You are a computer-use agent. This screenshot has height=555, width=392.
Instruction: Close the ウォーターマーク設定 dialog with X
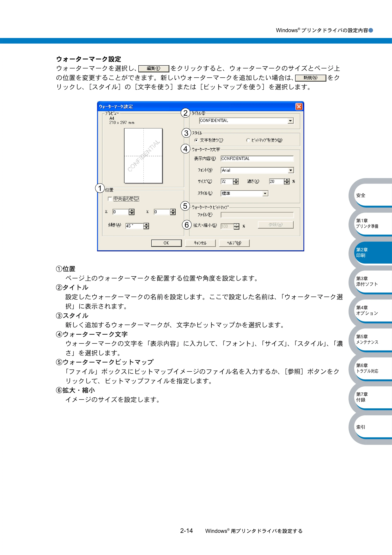pyautogui.click(x=299, y=107)
